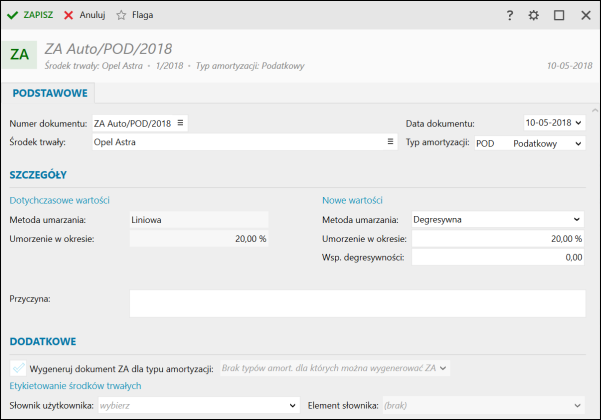
Task: Open help via the question mark icon
Action: pos(509,15)
